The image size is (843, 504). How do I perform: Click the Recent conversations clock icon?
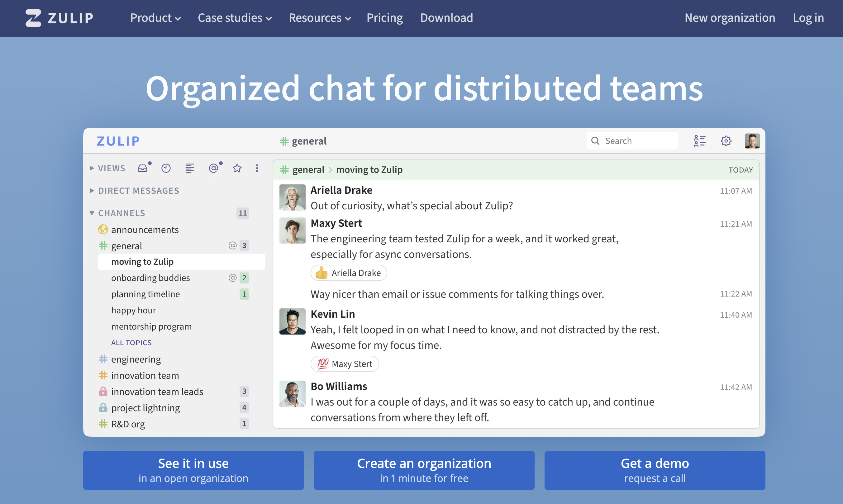tap(166, 168)
